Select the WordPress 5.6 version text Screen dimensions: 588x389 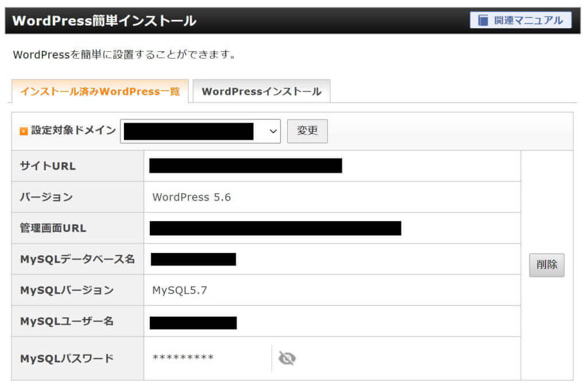click(x=192, y=197)
